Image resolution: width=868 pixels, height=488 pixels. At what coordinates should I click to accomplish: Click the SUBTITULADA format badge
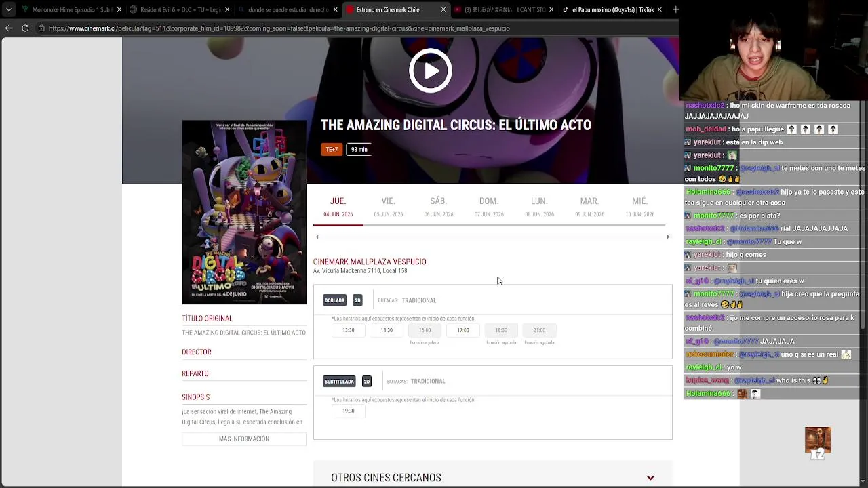coord(339,381)
